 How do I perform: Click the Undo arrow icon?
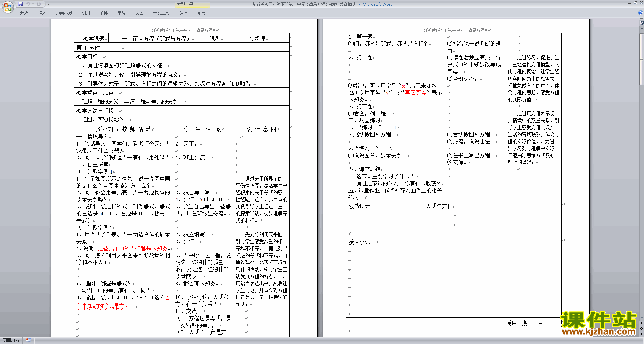pyautogui.click(x=28, y=4)
